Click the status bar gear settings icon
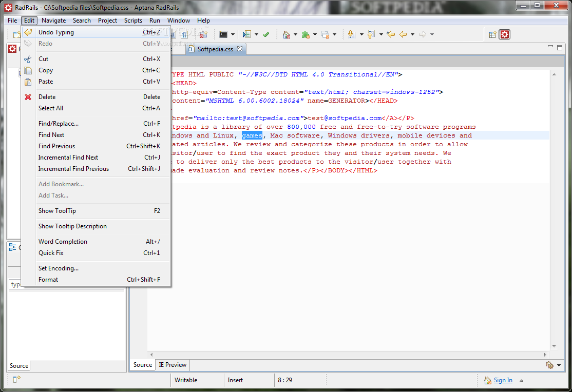This screenshot has width=572, height=392. (x=549, y=365)
